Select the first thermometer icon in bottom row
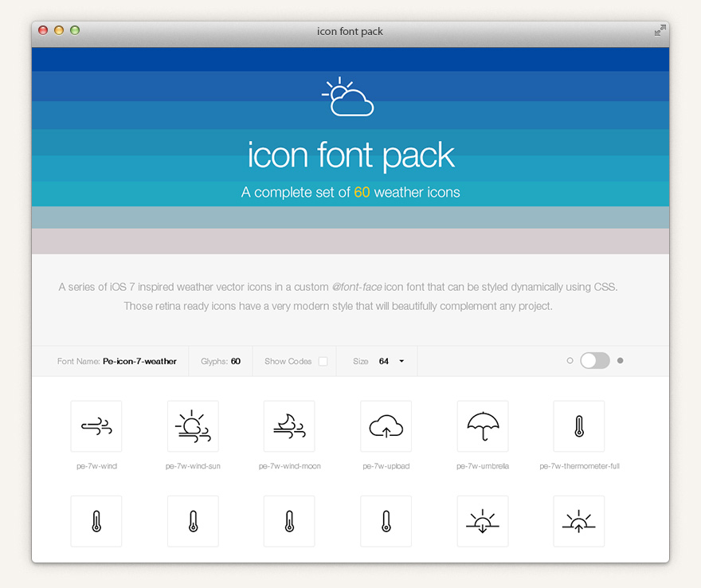 coord(96,521)
